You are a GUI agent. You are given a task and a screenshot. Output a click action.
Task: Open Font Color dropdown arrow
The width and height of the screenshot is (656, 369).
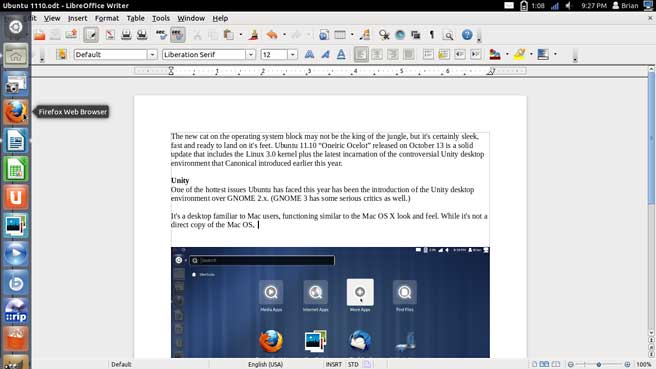507,54
